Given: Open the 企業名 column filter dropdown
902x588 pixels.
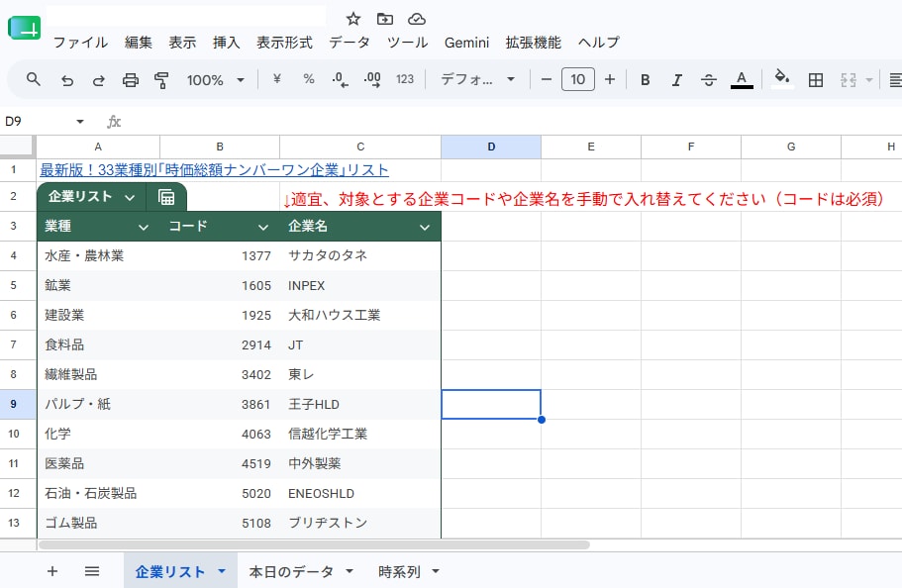Looking at the screenshot, I should click(x=425, y=228).
